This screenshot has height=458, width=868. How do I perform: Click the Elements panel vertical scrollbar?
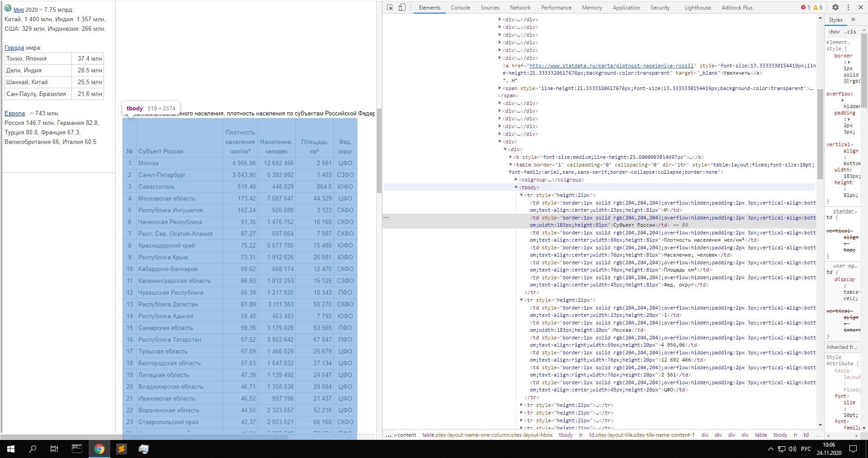(820, 134)
